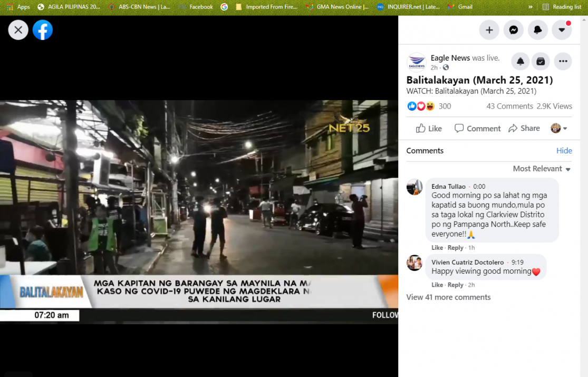Open Messenger chats icon
Image resolution: width=588 pixels, height=377 pixels.
click(x=513, y=30)
